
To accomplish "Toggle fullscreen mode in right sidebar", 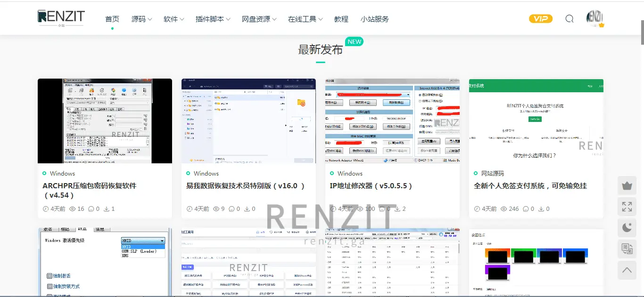I will pyautogui.click(x=627, y=207).
